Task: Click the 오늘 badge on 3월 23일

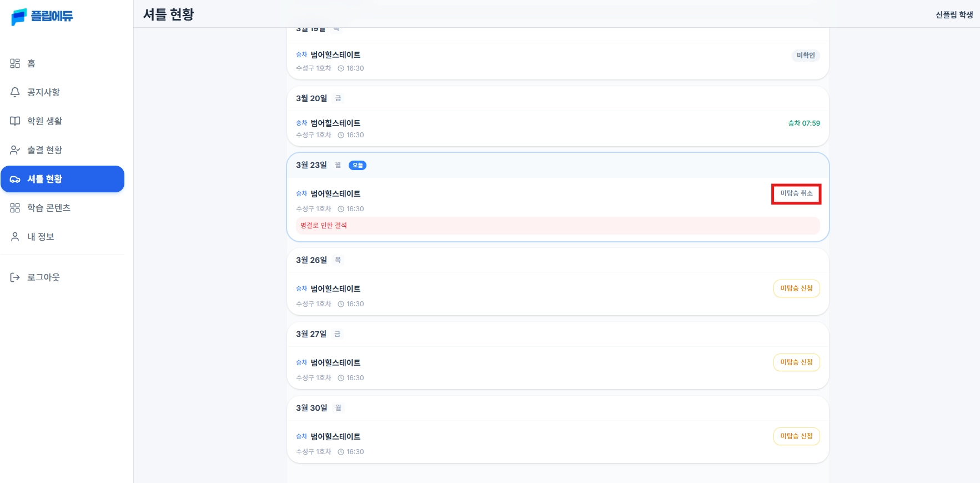Action: (x=358, y=165)
